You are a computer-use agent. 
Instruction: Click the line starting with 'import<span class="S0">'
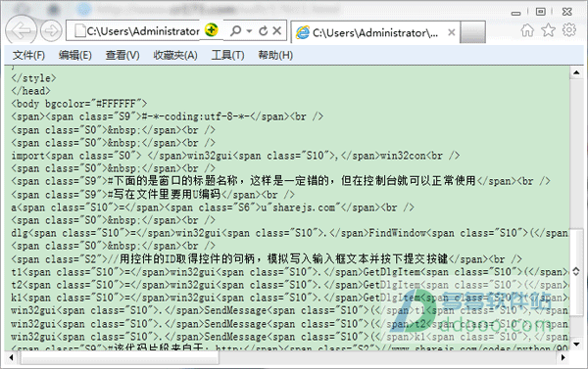pos(235,156)
